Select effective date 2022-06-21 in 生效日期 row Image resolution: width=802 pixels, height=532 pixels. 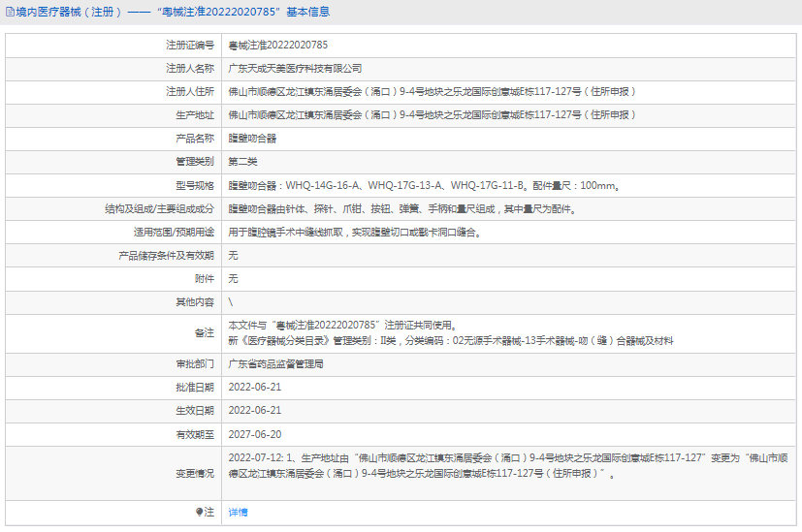[x=255, y=410]
